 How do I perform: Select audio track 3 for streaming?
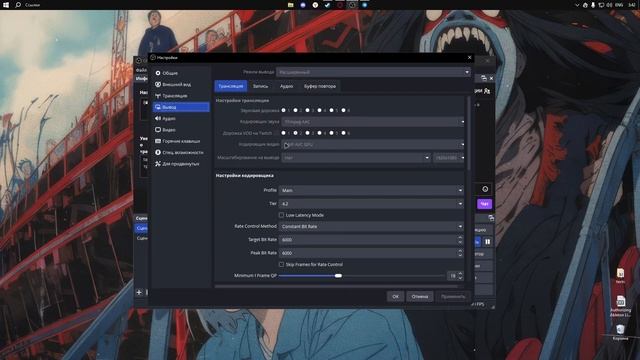click(307, 110)
